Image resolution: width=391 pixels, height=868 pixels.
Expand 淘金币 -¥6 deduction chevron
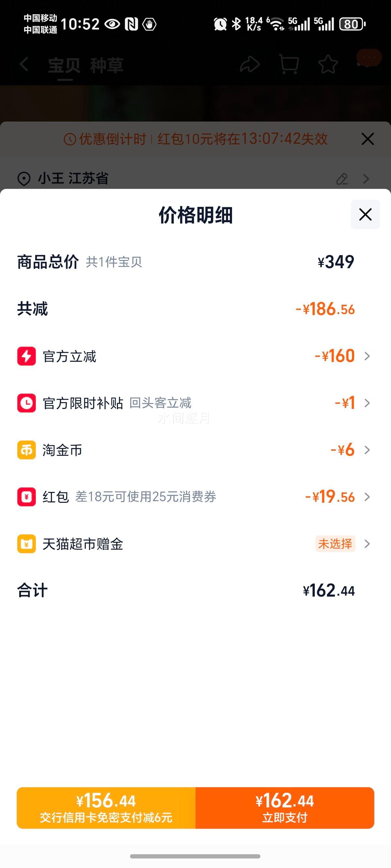tap(367, 450)
